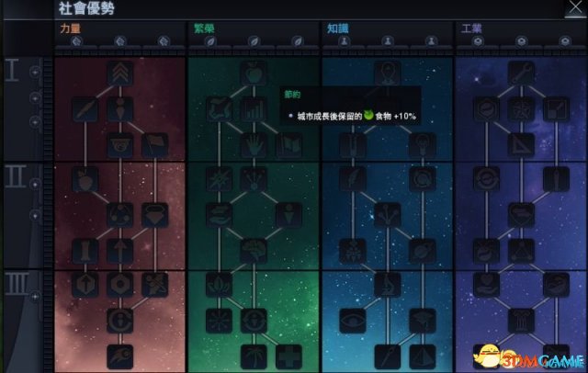The image size is (588, 373).
Task: Select the green cross perk in 繁榮
Action: (288, 356)
